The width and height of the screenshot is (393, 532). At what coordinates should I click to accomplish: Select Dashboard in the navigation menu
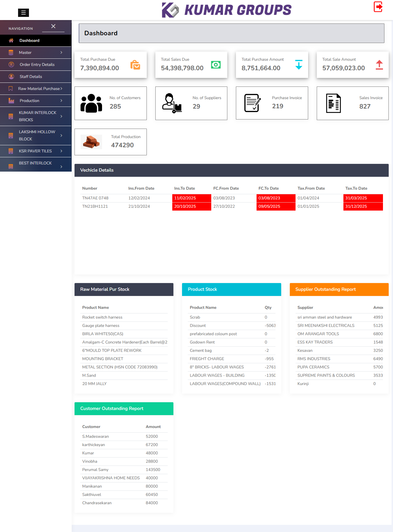click(x=29, y=40)
